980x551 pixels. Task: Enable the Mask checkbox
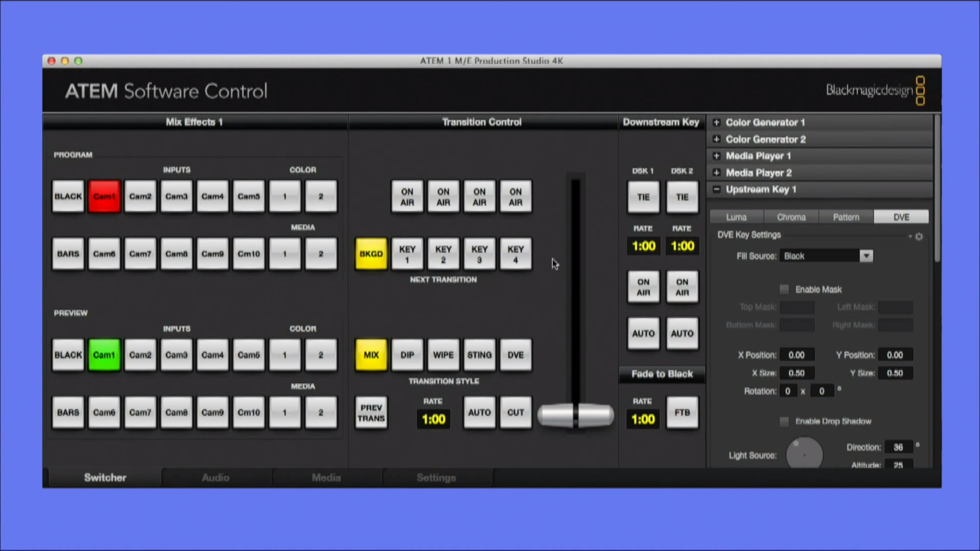point(784,289)
